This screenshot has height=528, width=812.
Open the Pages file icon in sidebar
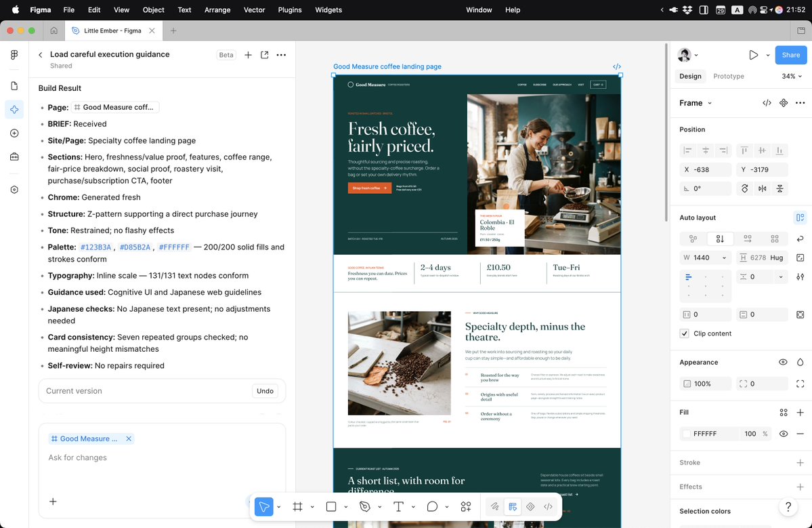[14, 86]
